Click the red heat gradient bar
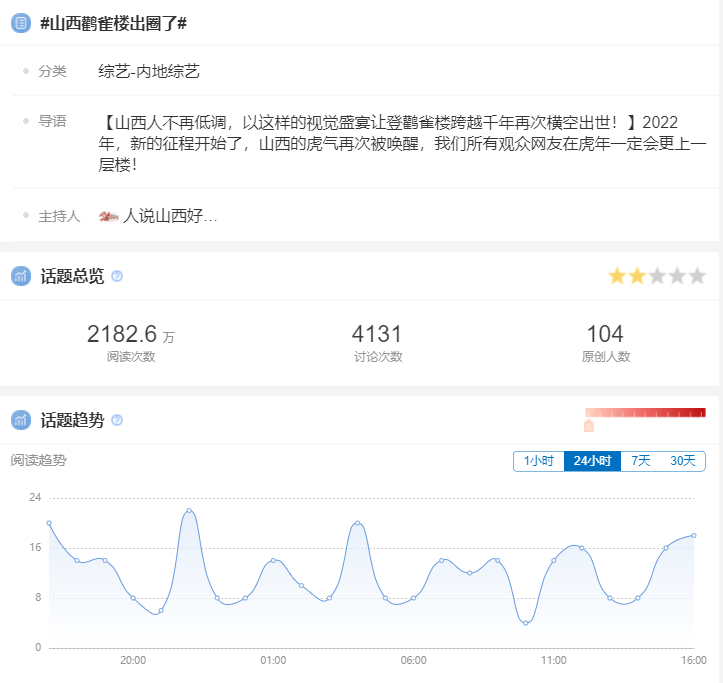The image size is (723, 683). click(x=646, y=413)
